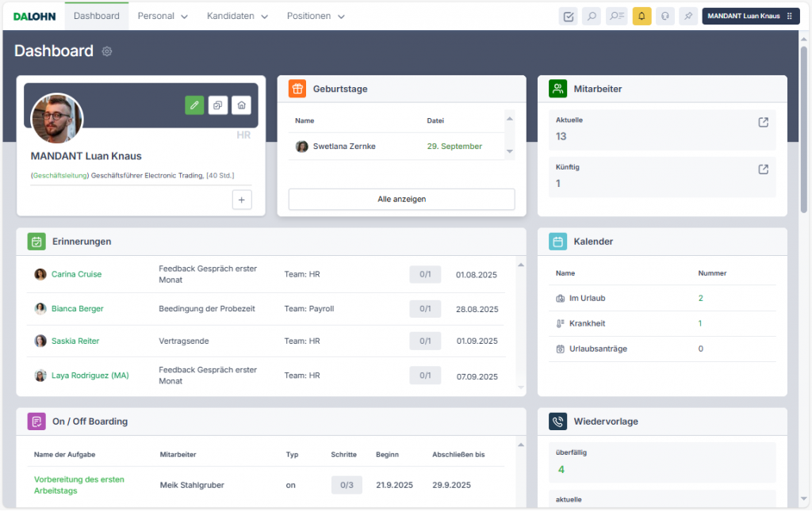This screenshot has height=511, width=812.
Task: Open Carina Cruise reminder link
Action: [x=76, y=274]
